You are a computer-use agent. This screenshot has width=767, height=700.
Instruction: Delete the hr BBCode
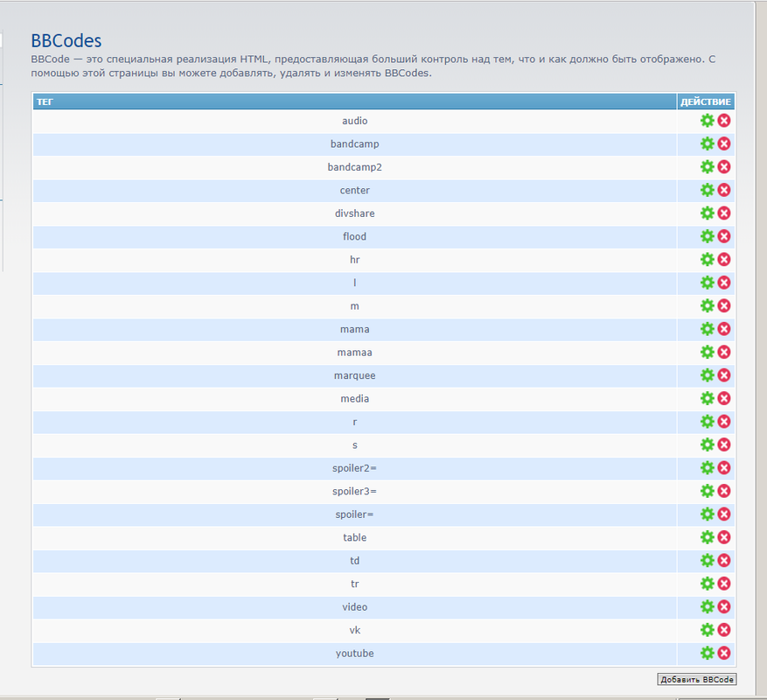[724, 260]
